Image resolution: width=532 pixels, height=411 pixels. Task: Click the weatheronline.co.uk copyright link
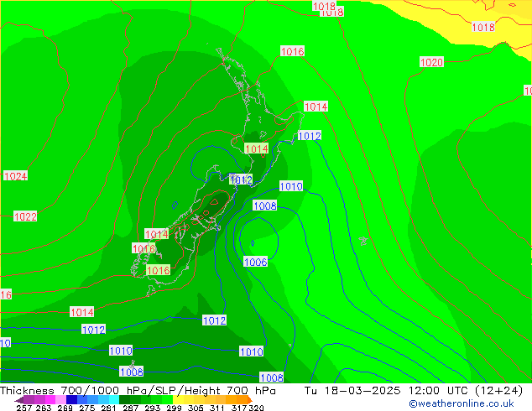coord(462,403)
